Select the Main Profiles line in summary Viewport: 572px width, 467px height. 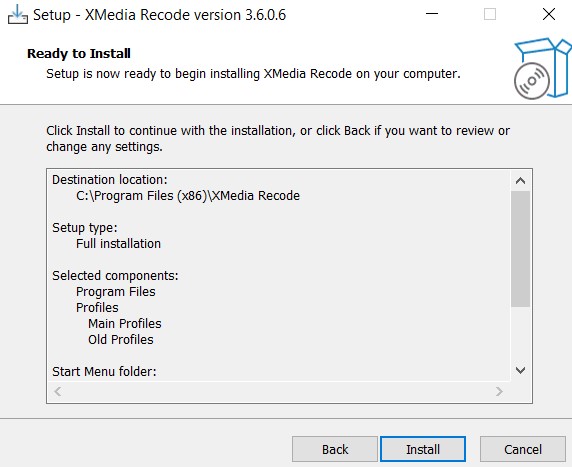[x=125, y=323]
